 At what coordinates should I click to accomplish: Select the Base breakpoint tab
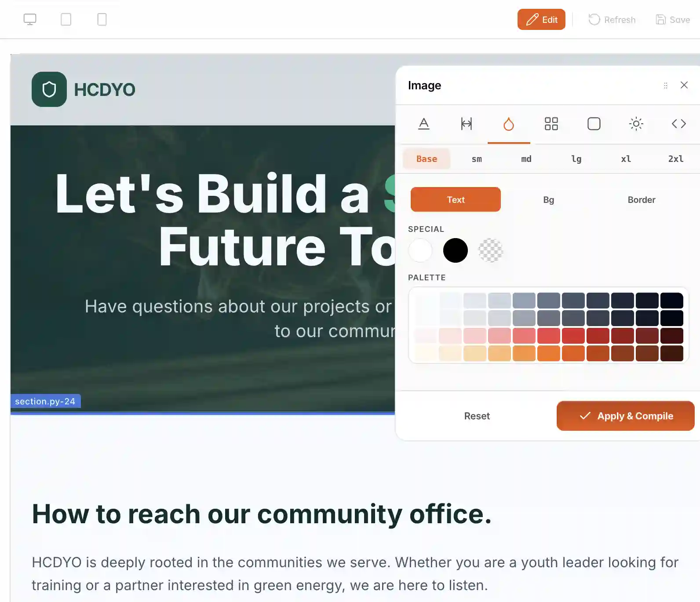(x=427, y=159)
